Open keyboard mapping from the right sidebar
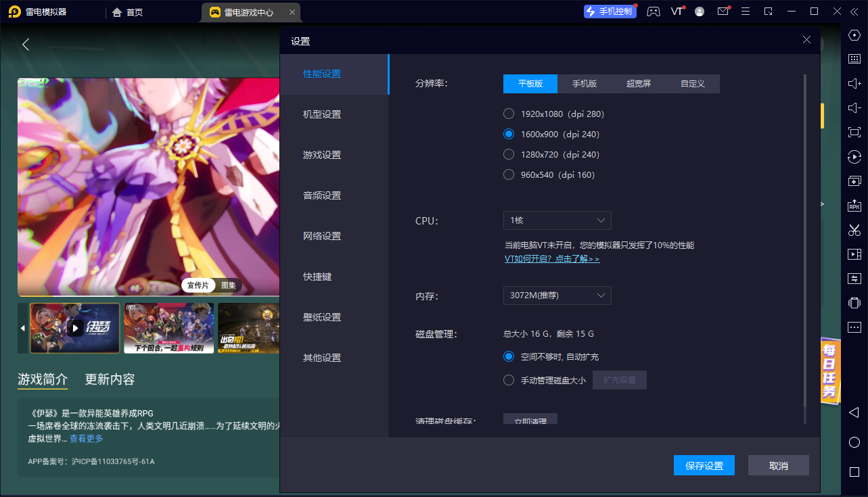This screenshot has width=868, height=497. 854,59
